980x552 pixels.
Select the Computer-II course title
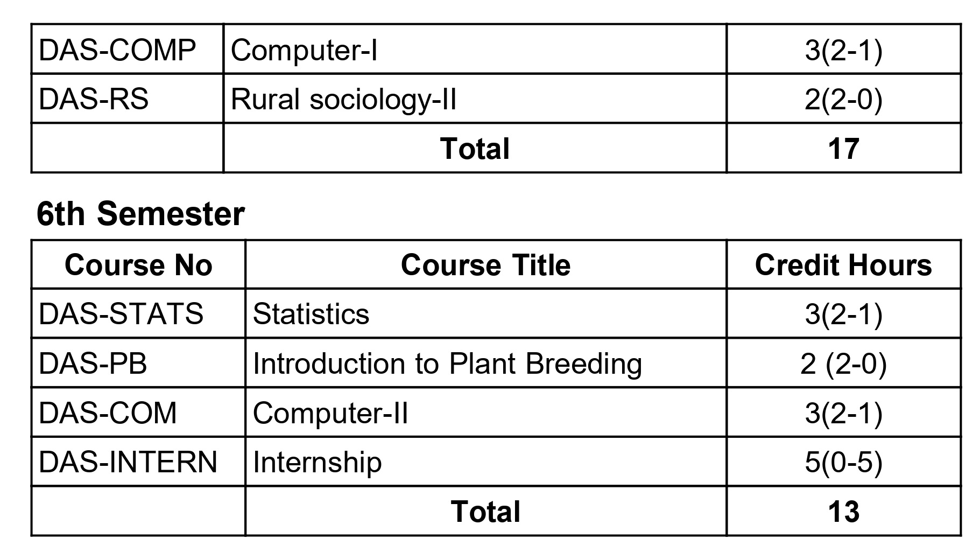(x=330, y=413)
